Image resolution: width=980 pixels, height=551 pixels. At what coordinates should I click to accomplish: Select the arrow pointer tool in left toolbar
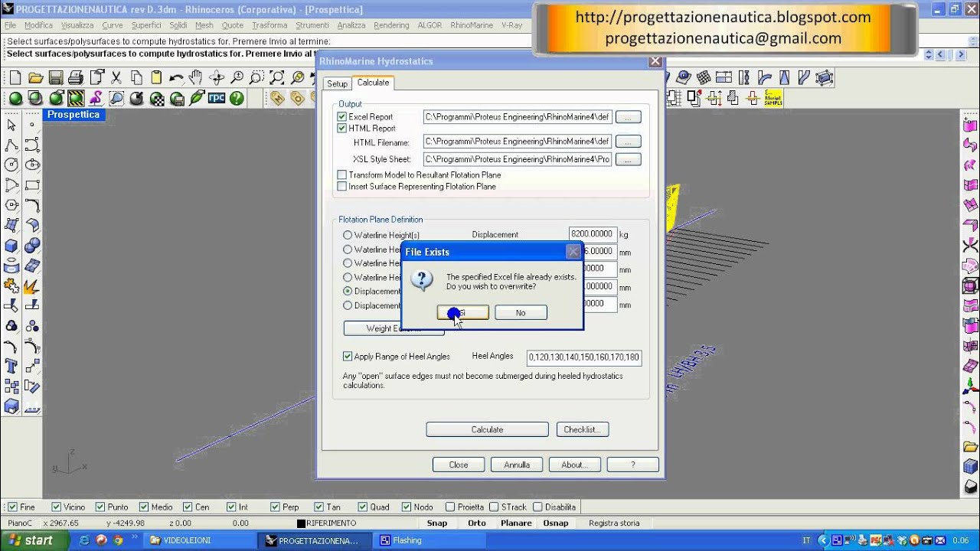pos(11,125)
